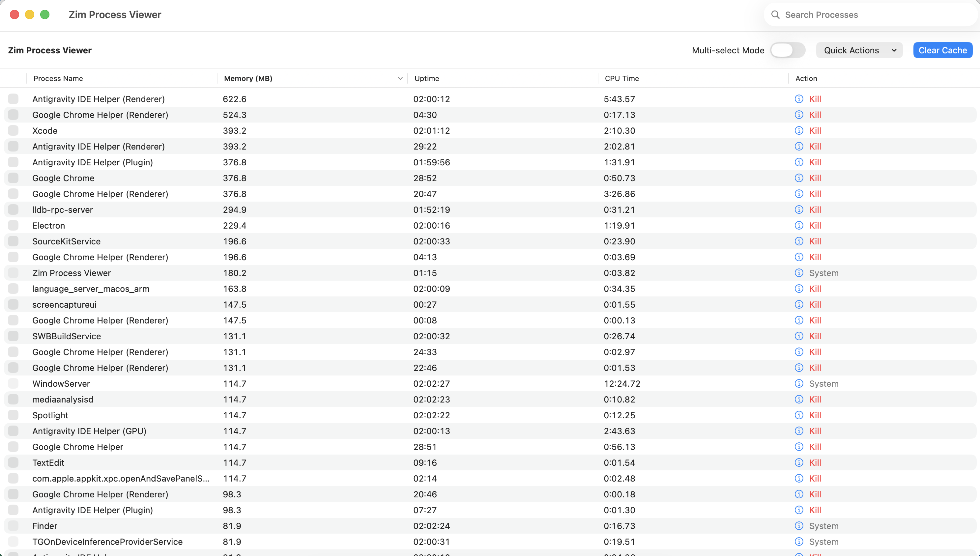Sort by the Uptime column header
Image resolution: width=980 pixels, height=556 pixels.
coord(427,78)
